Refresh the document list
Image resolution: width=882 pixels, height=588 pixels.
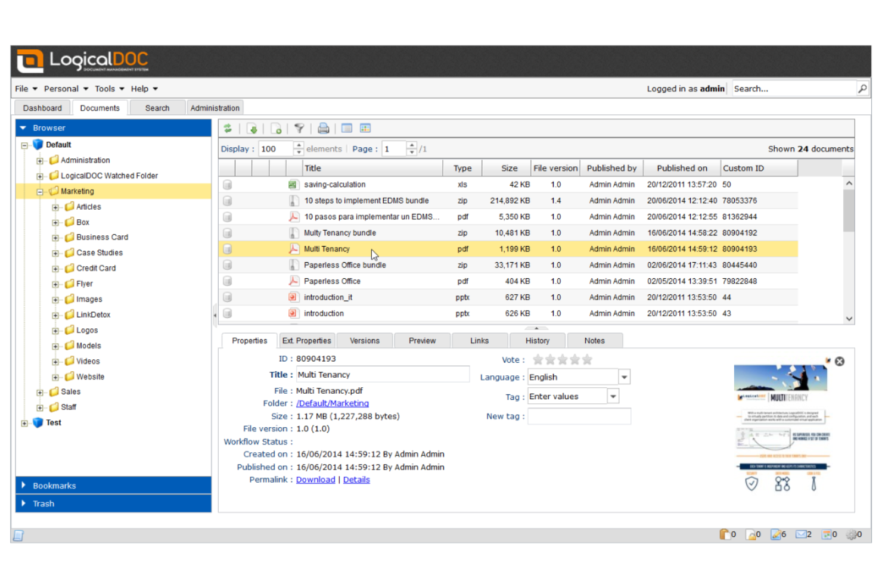tap(228, 128)
